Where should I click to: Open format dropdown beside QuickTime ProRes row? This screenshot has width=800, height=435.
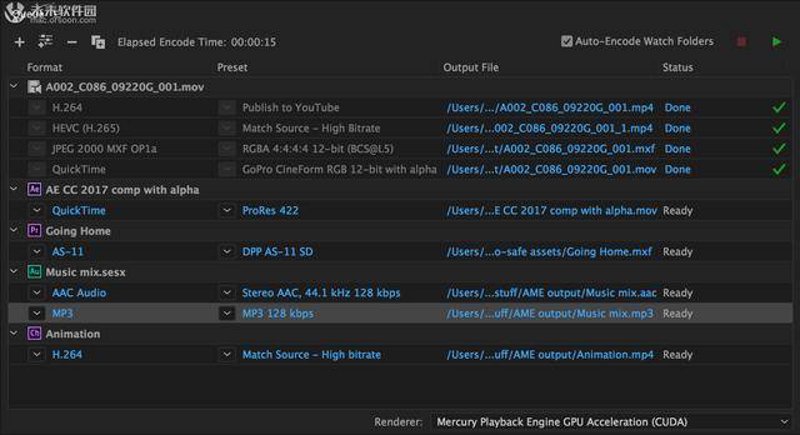(x=37, y=210)
